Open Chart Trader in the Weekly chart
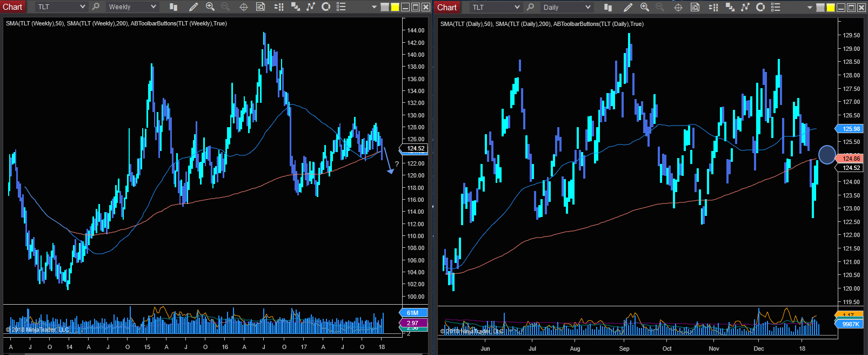 (279, 7)
